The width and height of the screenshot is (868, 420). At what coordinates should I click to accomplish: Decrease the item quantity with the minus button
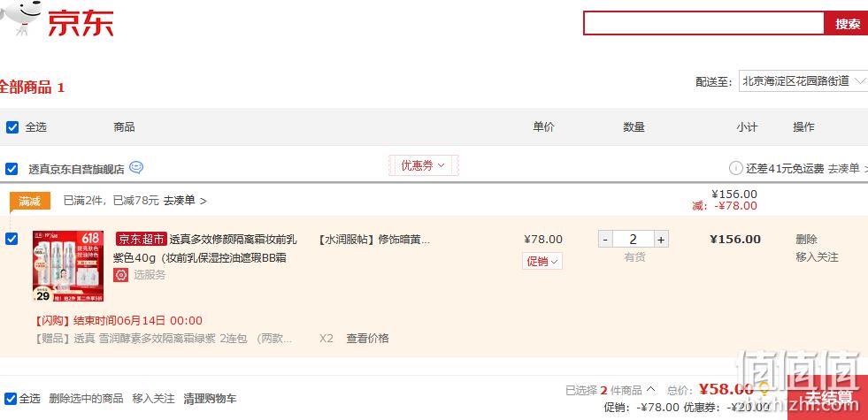coord(605,239)
